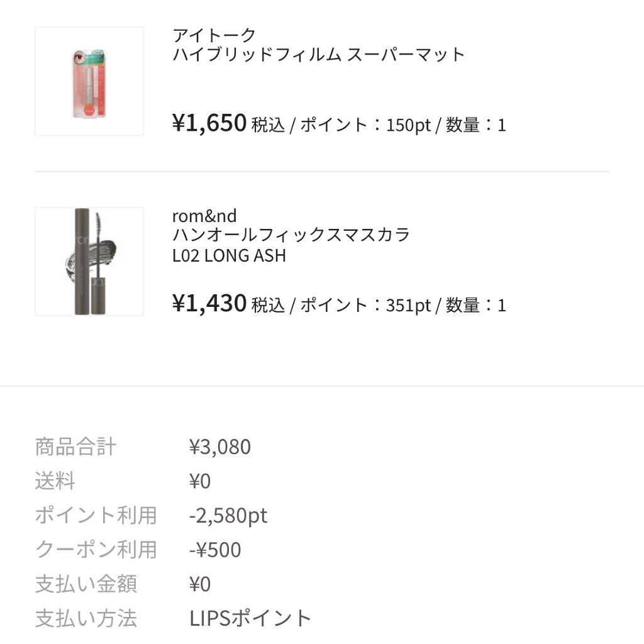The width and height of the screenshot is (644, 644).
Task: Open the アイトーク product thumbnail image
Action: [x=89, y=80]
